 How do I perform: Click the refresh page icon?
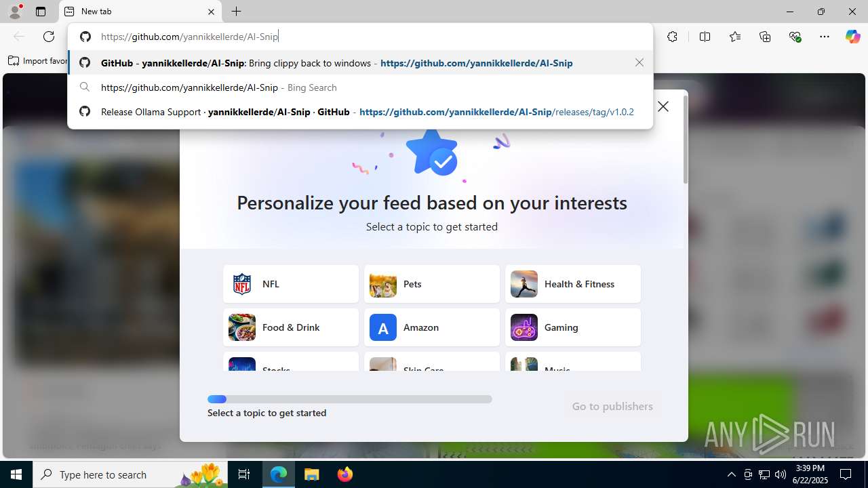[x=49, y=37]
